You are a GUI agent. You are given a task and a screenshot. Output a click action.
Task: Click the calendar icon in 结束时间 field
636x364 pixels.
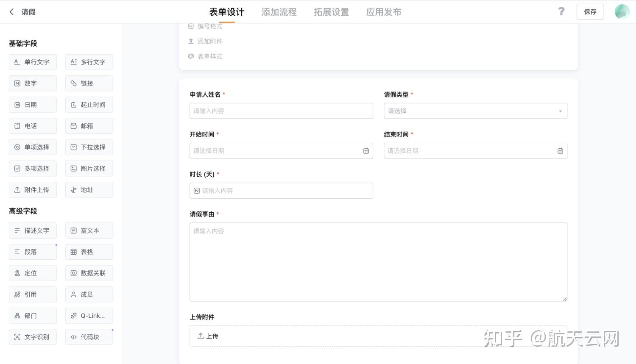click(560, 151)
